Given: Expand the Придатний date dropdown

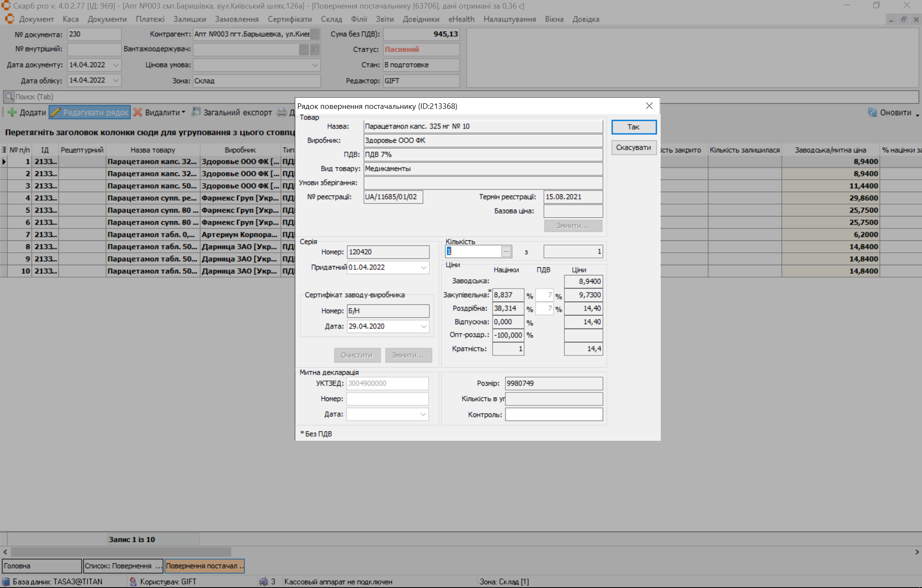Looking at the screenshot, I should coord(424,267).
